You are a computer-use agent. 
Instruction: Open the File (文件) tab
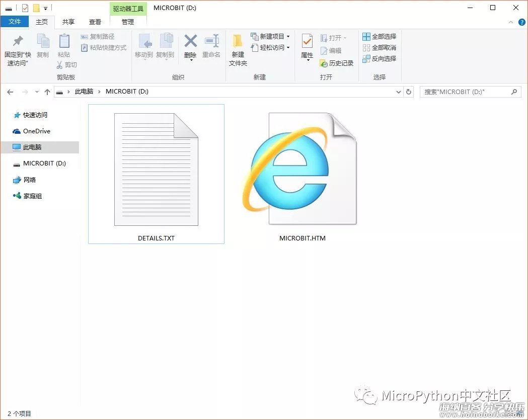point(15,22)
